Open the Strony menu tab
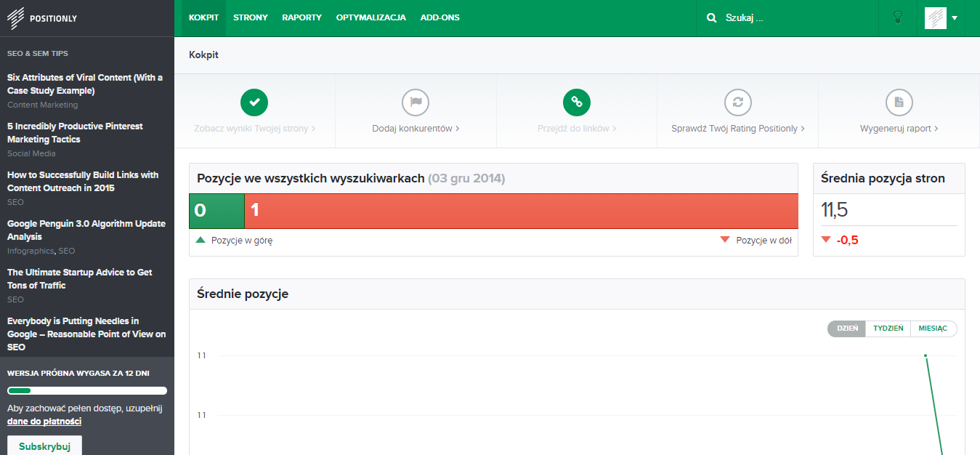Screen dimensions: 980x455 point(251,17)
